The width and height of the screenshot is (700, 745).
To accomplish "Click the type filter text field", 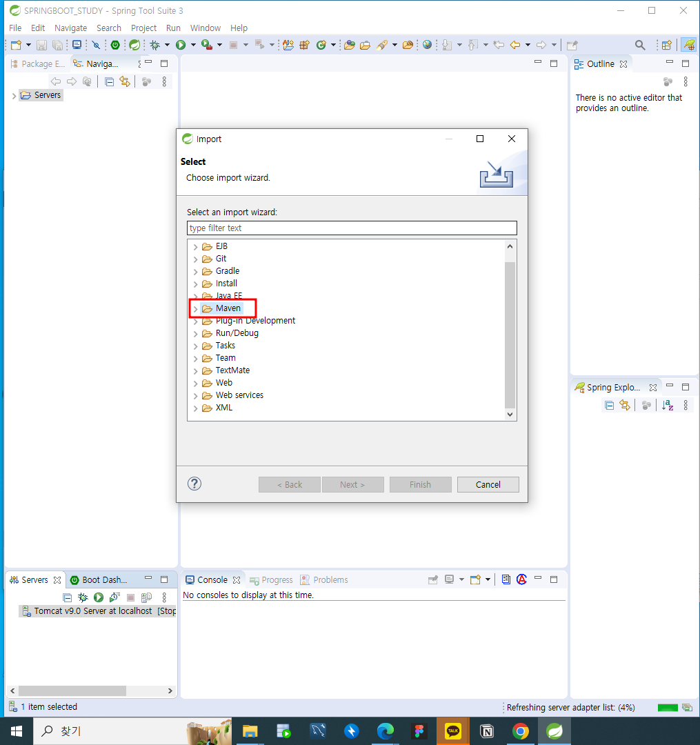I will pos(352,228).
